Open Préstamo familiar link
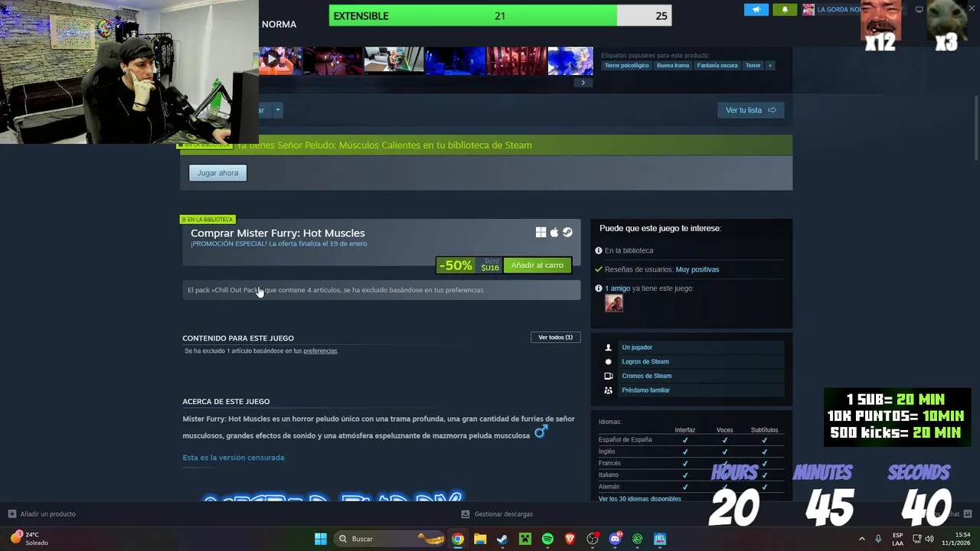The width and height of the screenshot is (980, 551). pos(645,390)
